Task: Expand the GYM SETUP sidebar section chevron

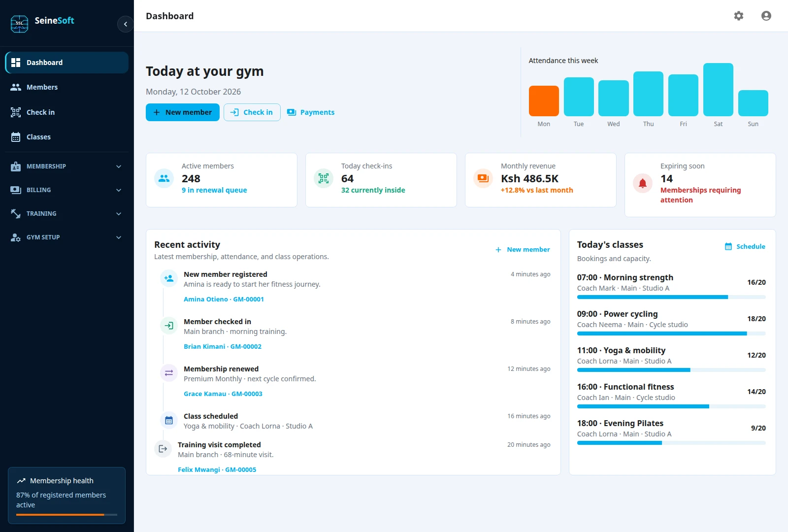Action: coord(119,237)
